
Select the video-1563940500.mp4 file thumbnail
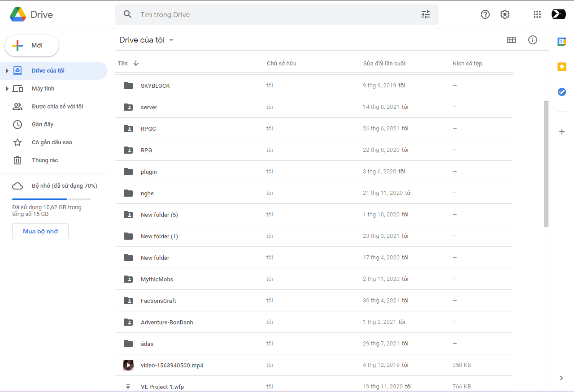point(128,365)
